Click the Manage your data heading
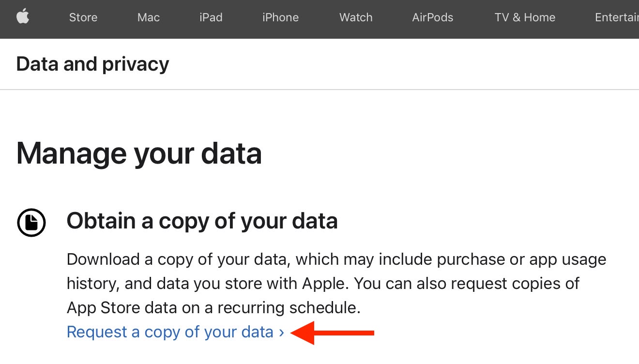This screenshot has width=639, height=364. coord(139,153)
